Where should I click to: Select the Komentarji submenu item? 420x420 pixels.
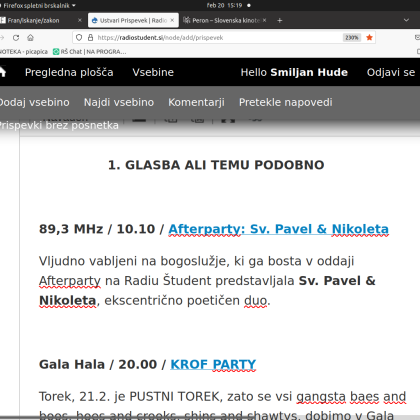pyautogui.click(x=196, y=102)
